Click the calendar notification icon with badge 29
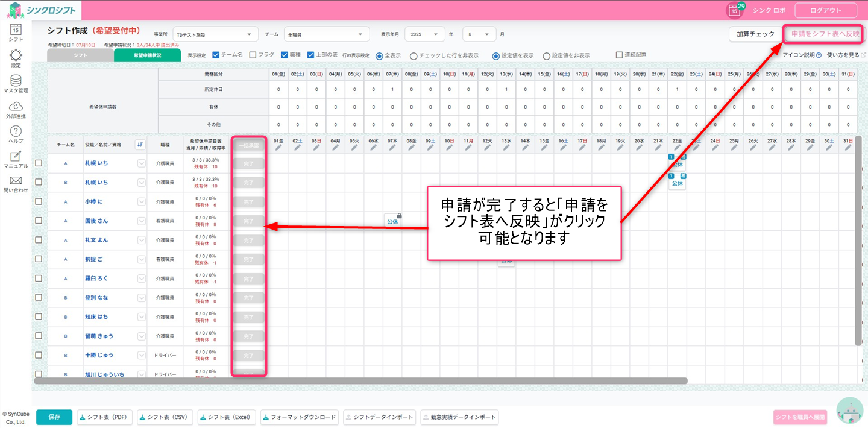This screenshot has width=868, height=428. pos(734,10)
